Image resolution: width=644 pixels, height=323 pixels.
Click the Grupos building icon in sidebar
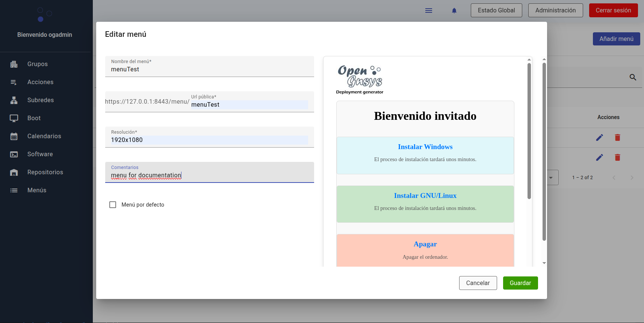pyautogui.click(x=14, y=64)
